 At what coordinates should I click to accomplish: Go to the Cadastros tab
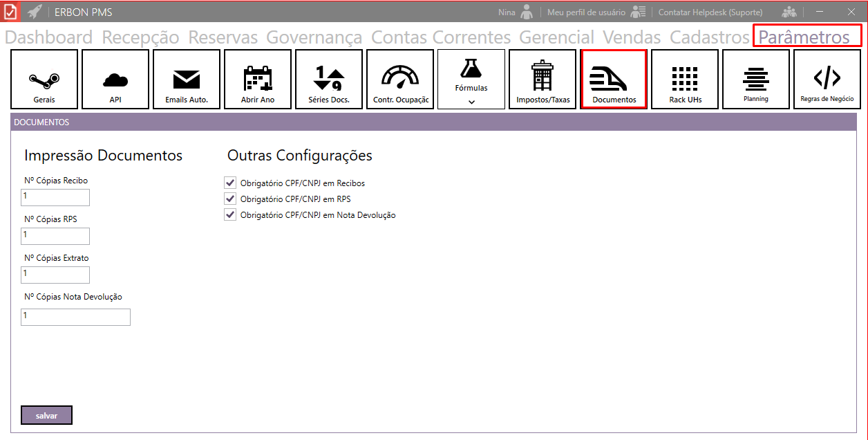[x=710, y=37]
